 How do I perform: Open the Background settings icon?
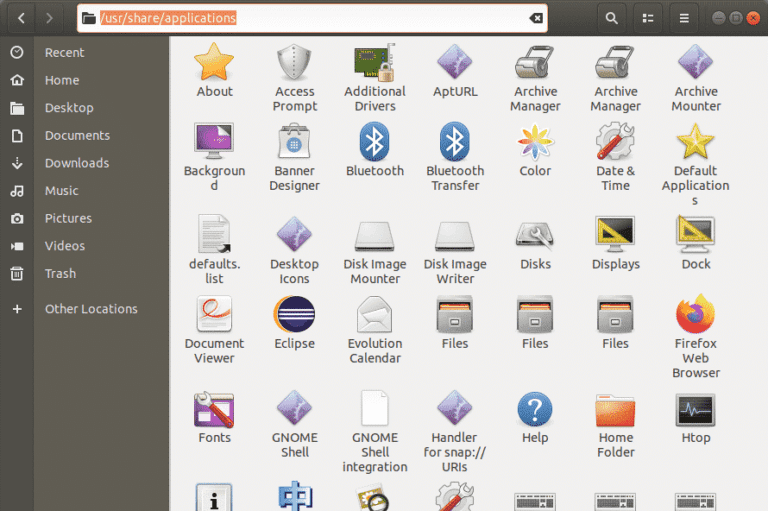point(214,141)
